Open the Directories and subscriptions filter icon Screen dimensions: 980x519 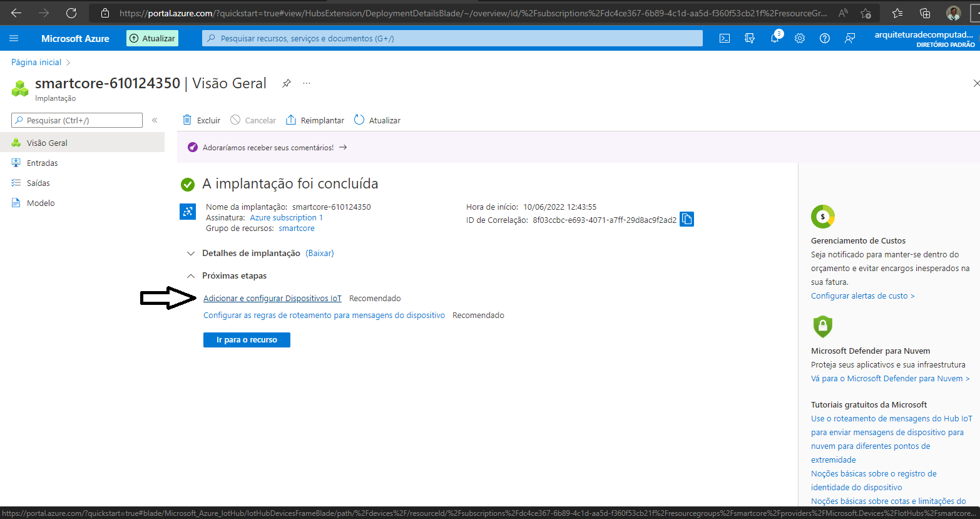(750, 38)
